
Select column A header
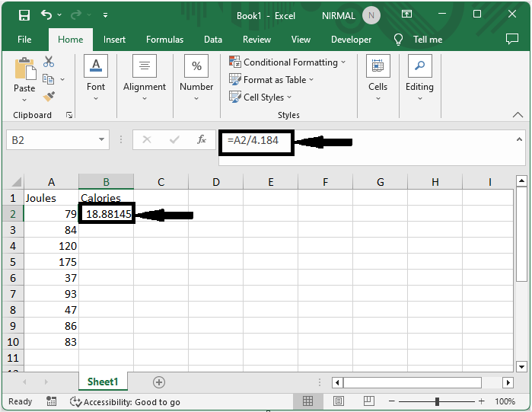51,182
